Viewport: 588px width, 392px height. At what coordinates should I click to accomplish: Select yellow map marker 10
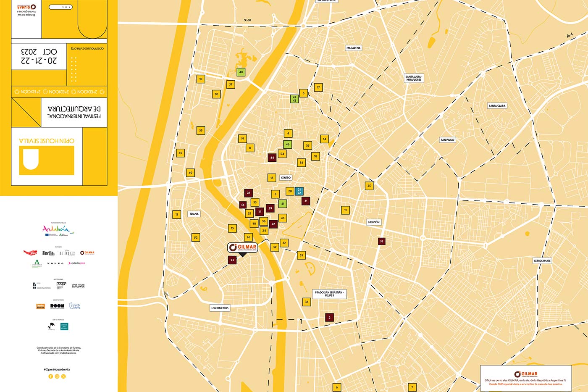[x=201, y=79]
